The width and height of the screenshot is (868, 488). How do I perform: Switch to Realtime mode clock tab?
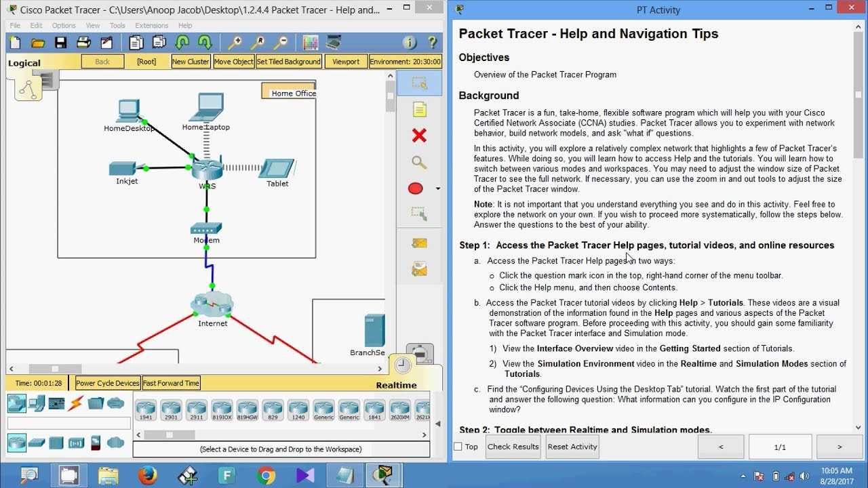tap(403, 365)
